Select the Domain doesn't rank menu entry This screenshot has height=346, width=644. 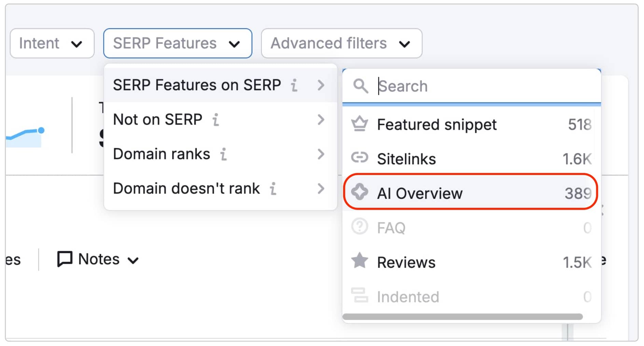coord(186,188)
